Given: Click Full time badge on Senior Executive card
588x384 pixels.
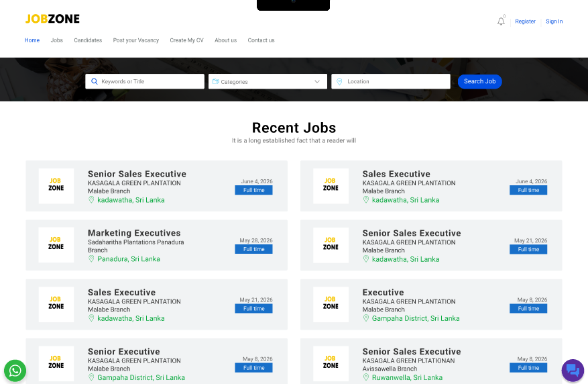Looking at the screenshot, I should click(253, 368).
